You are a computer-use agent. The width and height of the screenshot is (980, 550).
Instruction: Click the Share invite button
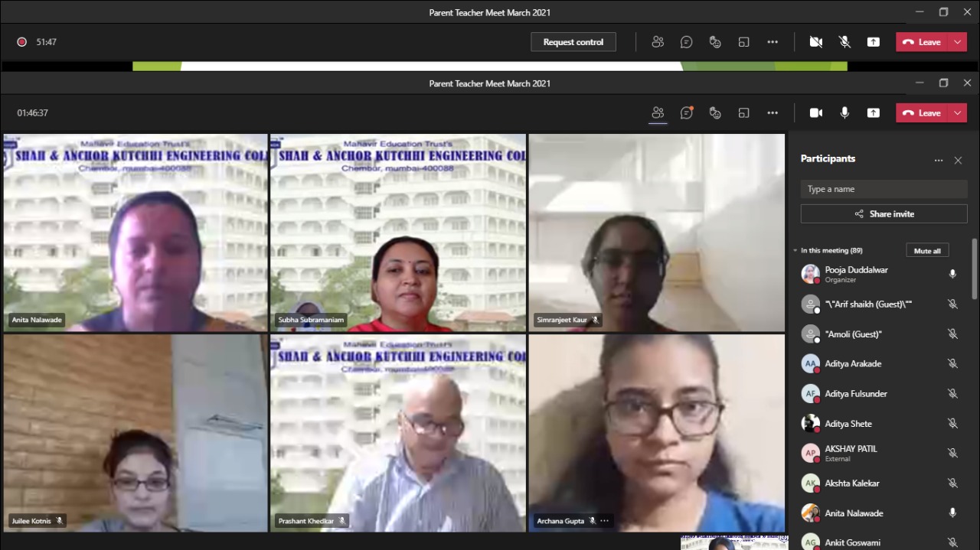[884, 214]
